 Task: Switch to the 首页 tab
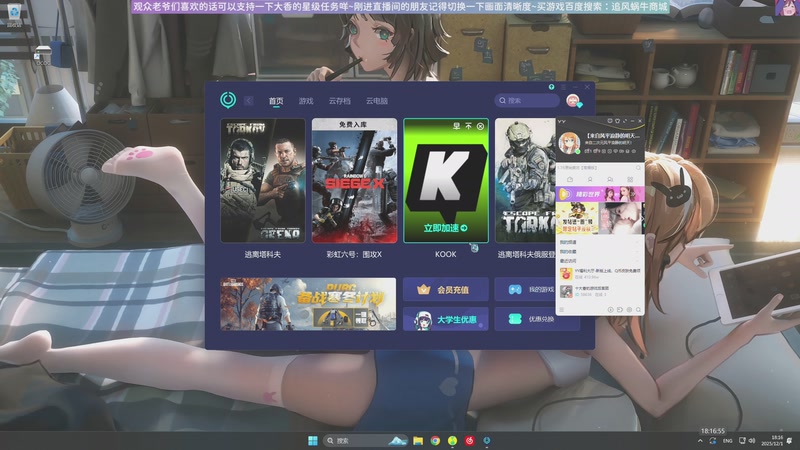click(276, 101)
